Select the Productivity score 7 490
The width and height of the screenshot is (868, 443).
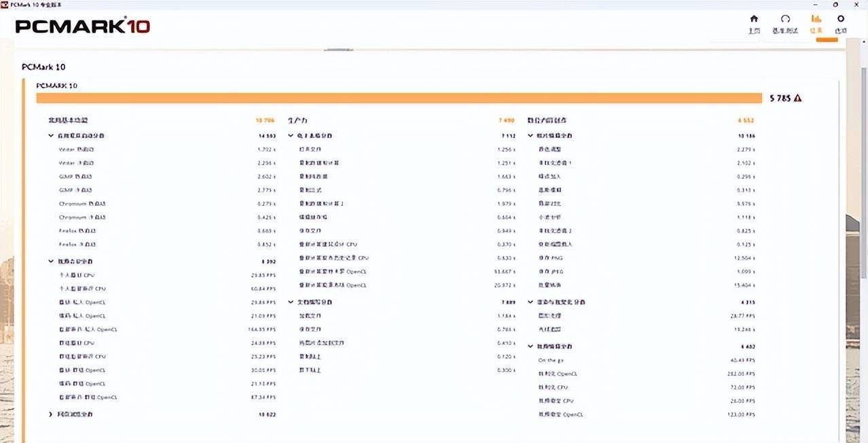tap(507, 120)
